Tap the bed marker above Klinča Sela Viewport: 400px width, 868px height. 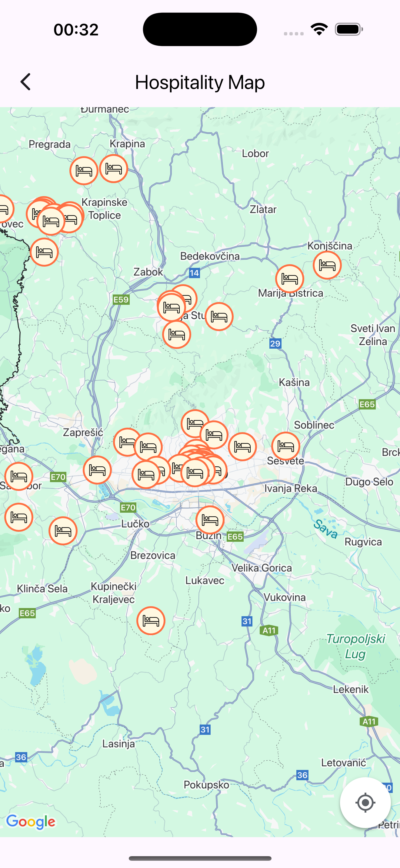pos(63,531)
